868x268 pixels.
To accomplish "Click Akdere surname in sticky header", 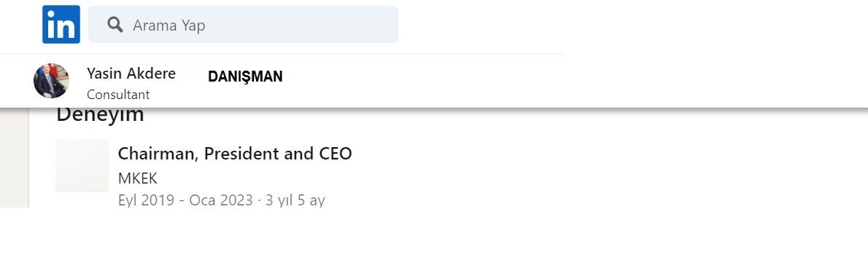I will 151,74.
